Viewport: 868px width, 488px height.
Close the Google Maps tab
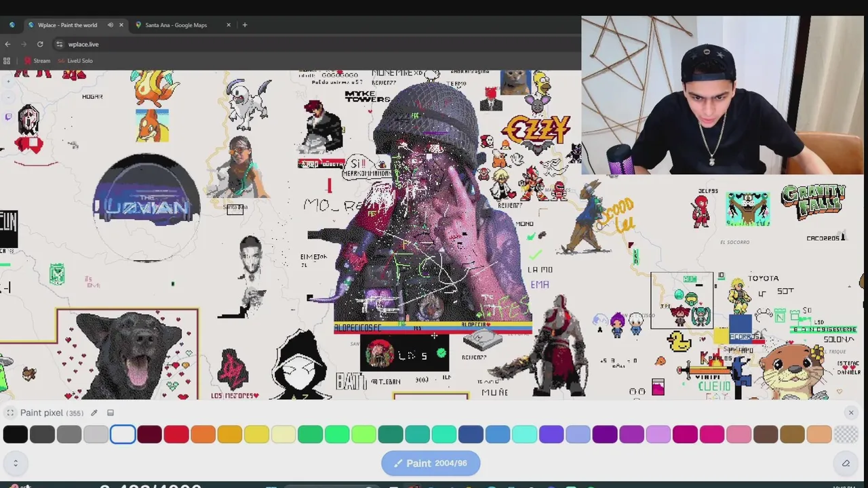tap(229, 25)
